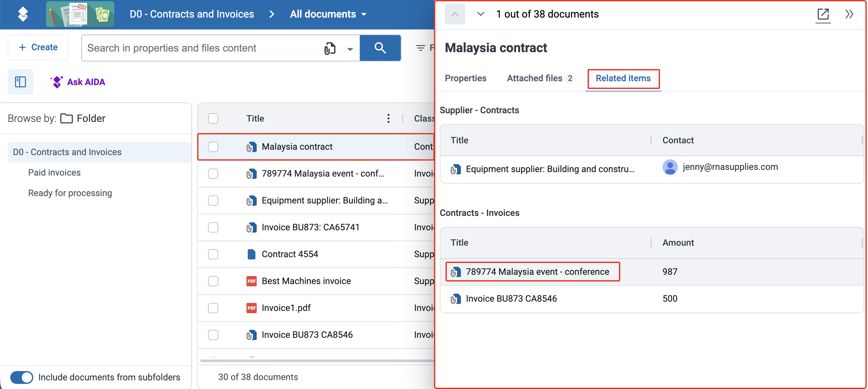Click the Invoice1.pdf PDF icon

point(251,308)
